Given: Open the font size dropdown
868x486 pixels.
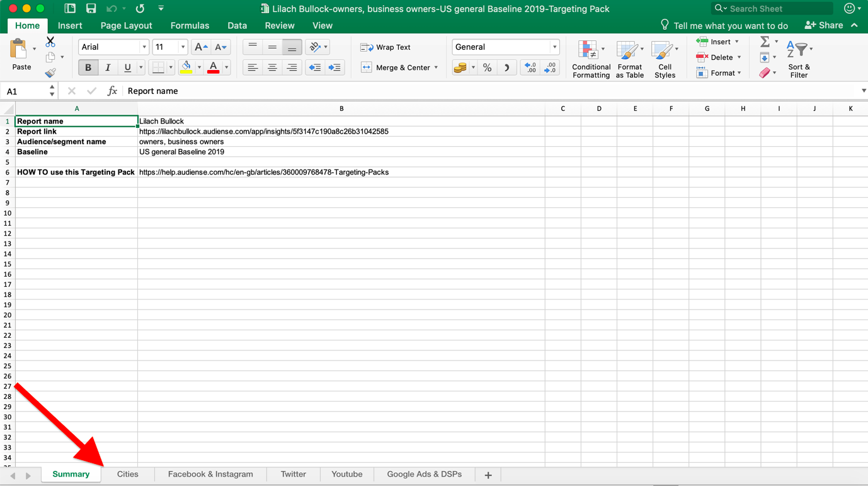Looking at the screenshot, I should pos(183,47).
